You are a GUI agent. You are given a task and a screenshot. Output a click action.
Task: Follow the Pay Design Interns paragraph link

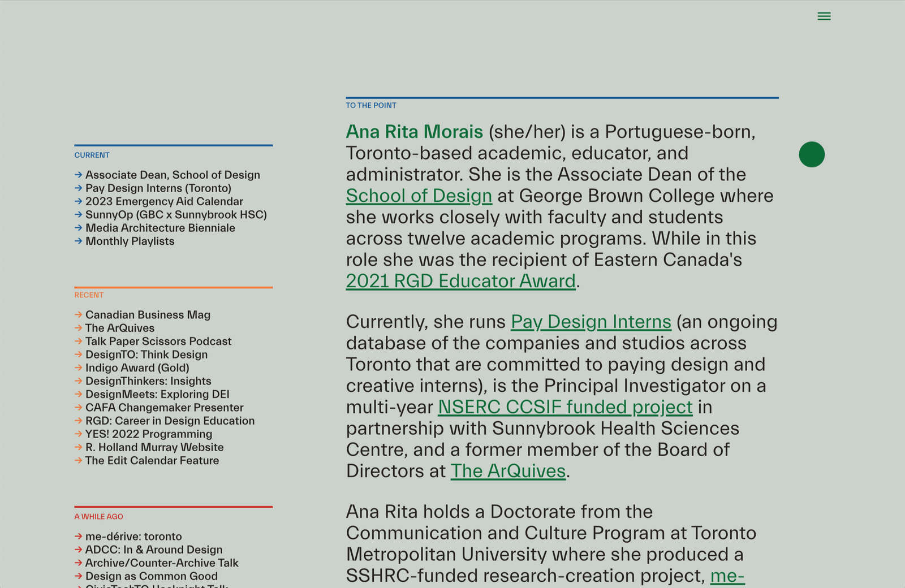[591, 322]
